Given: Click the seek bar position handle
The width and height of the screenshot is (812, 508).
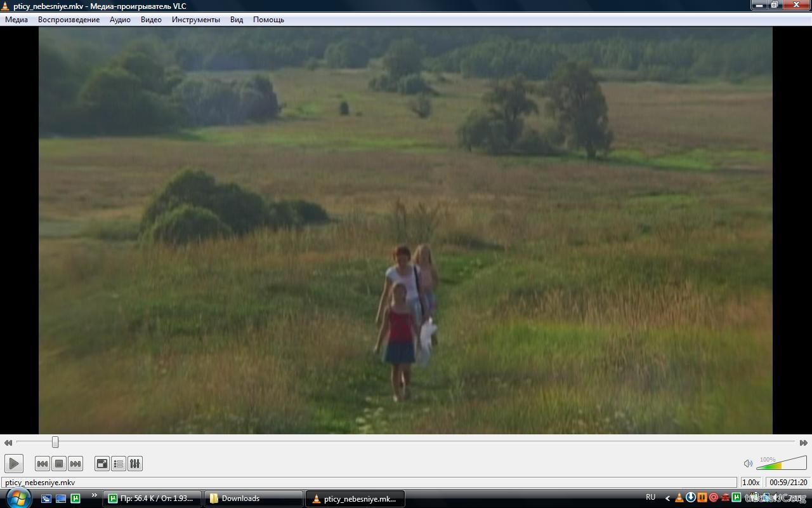Looking at the screenshot, I should 55,442.
